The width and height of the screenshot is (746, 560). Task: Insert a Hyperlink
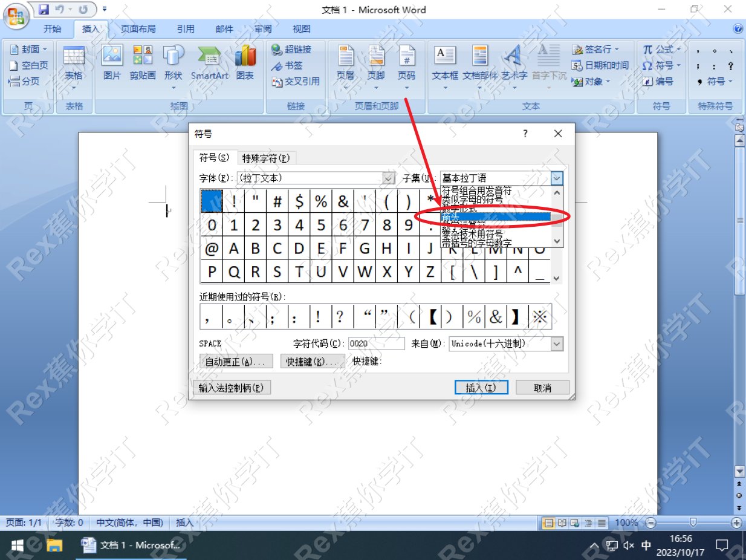tap(294, 49)
